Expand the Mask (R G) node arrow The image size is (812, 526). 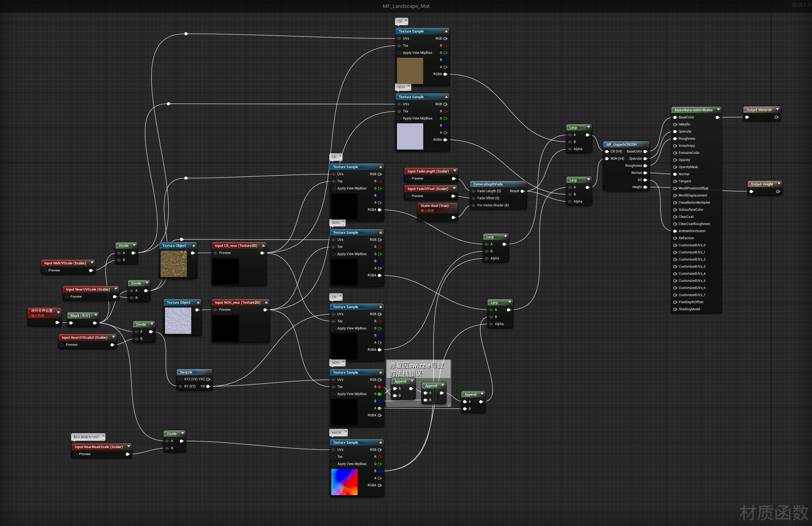click(x=96, y=315)
